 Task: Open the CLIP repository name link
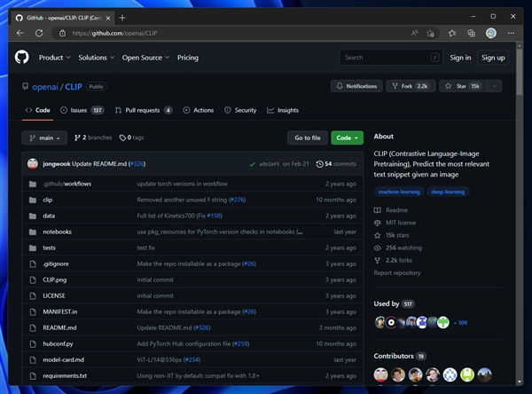click(x=74, y=87)
